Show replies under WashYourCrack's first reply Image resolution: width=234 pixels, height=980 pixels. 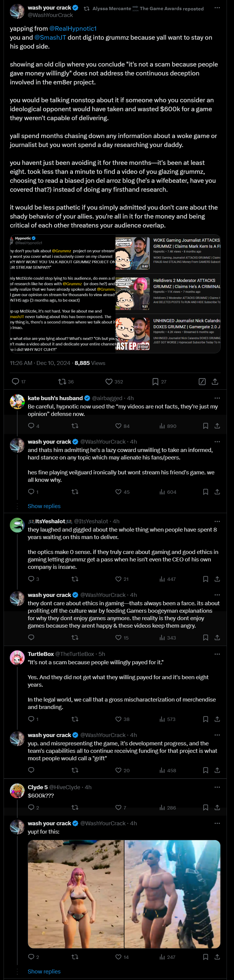click(x=44, y=506)
